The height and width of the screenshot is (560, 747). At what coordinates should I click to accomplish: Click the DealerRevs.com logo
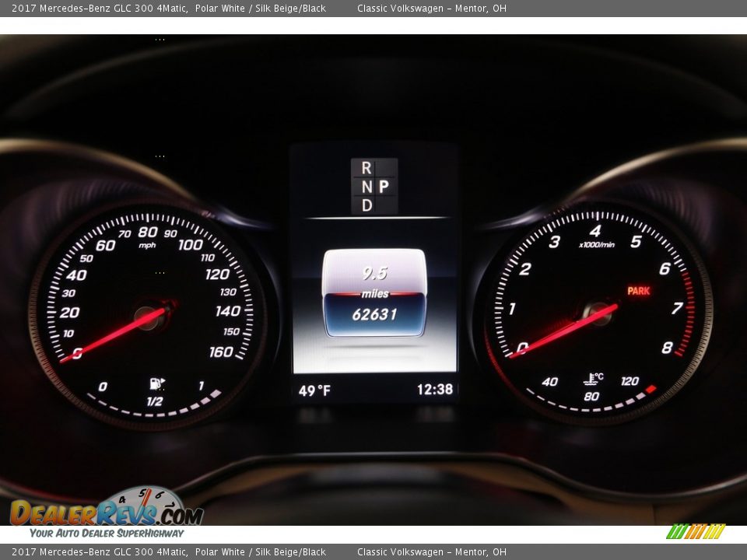click(106, 512)
